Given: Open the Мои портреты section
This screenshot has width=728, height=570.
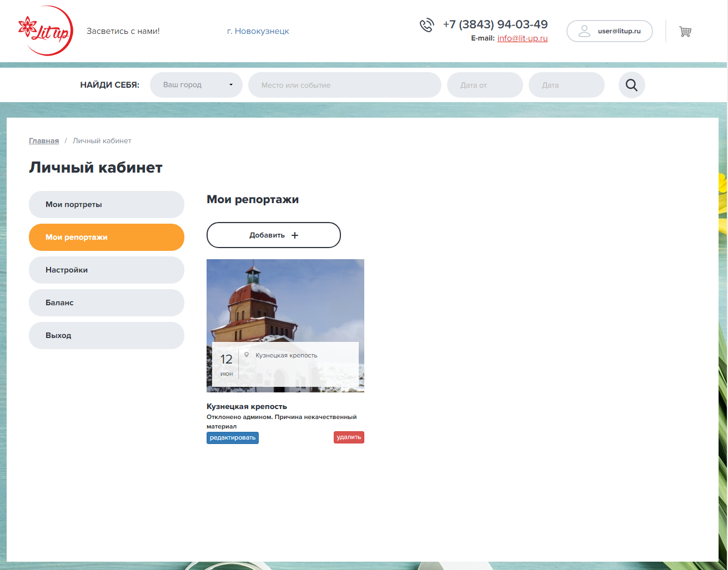Looking at the screenshot, I should [x=107, y=204].
